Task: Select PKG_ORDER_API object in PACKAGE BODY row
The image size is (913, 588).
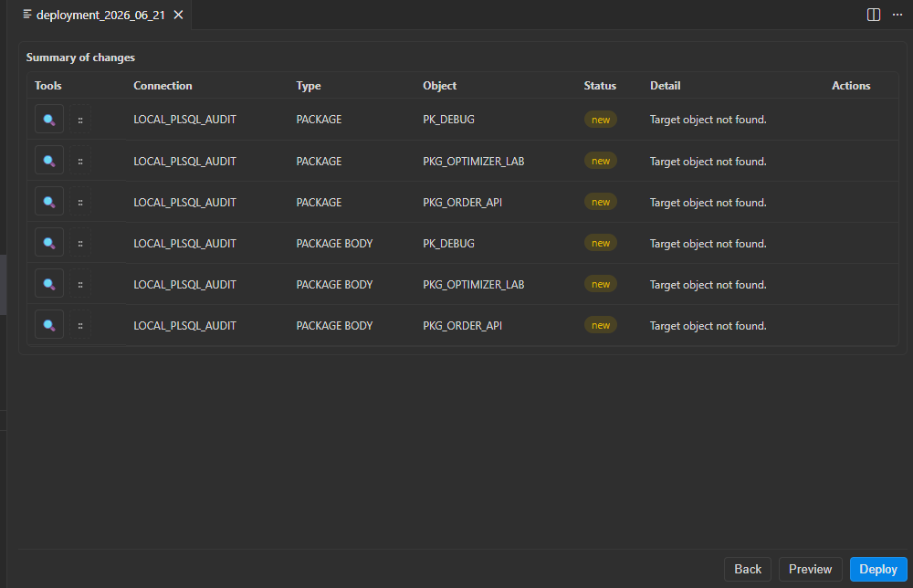Action: (x=462, y=325)
